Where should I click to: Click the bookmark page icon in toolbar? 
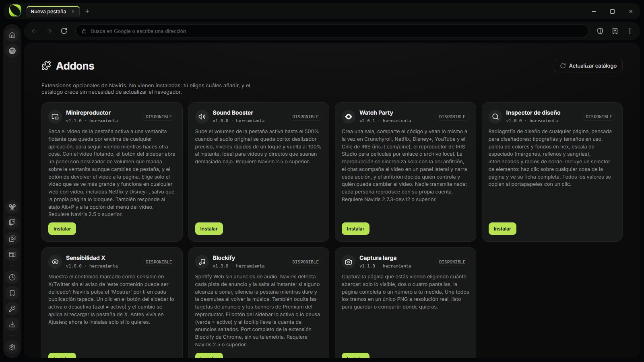(x=615, y=31)
